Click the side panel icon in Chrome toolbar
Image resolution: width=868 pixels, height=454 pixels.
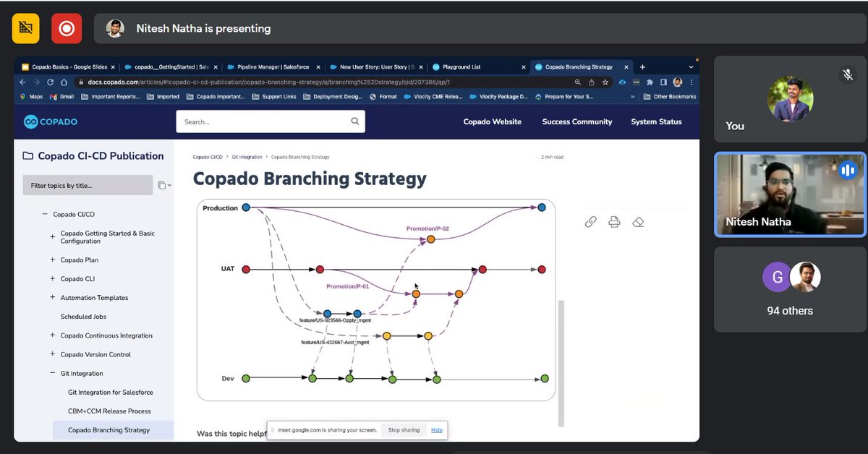pos(663,82)
